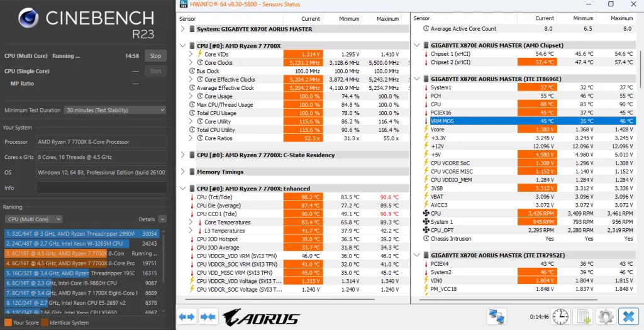
Task: Open the sensor settings gear icon
Action: (606, 317)
